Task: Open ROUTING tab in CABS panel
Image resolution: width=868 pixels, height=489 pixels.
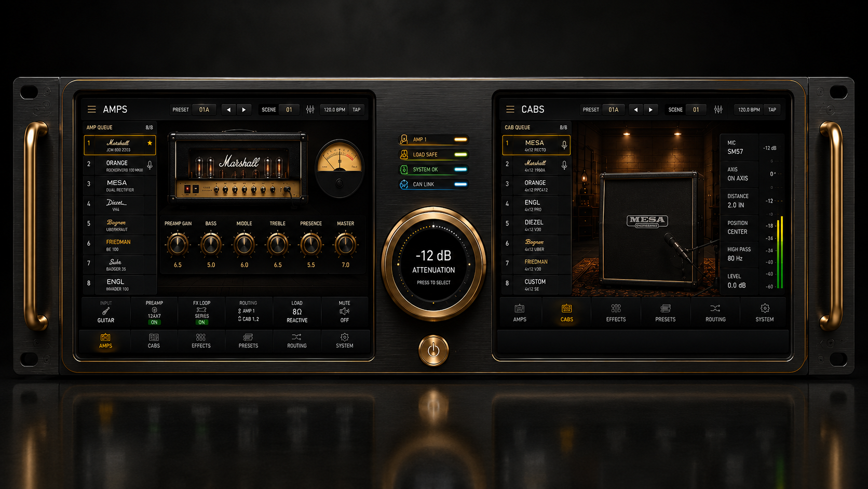Action: coord(715,313)
